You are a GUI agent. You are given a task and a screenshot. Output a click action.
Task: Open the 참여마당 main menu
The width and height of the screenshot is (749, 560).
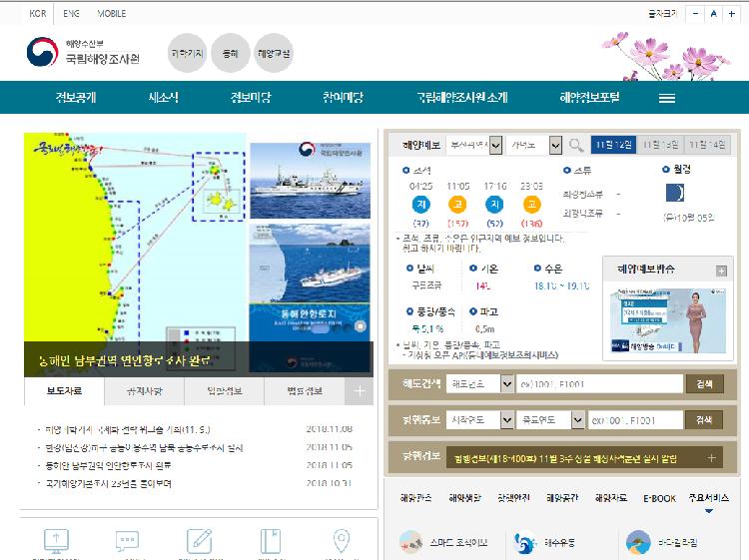343,98
